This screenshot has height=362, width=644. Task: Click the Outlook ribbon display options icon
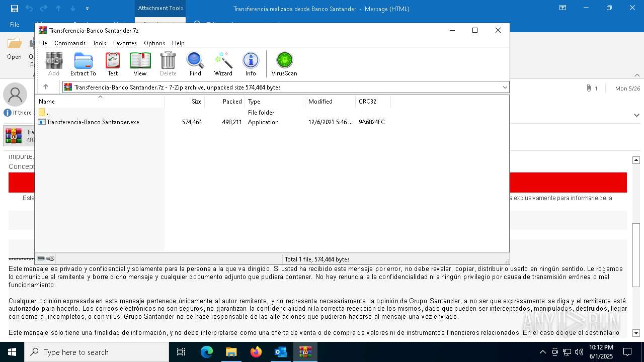(563, 8)
